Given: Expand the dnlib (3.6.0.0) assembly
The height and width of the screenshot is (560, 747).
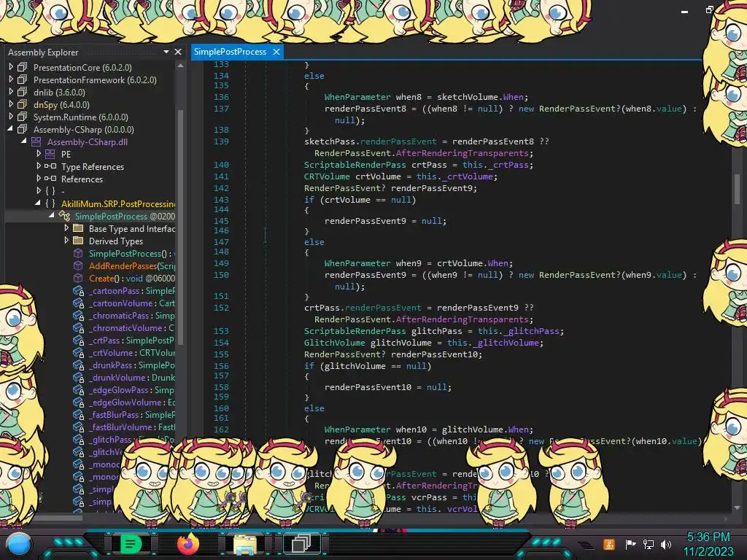Looking at the screenshot, I should coord(11,92).
